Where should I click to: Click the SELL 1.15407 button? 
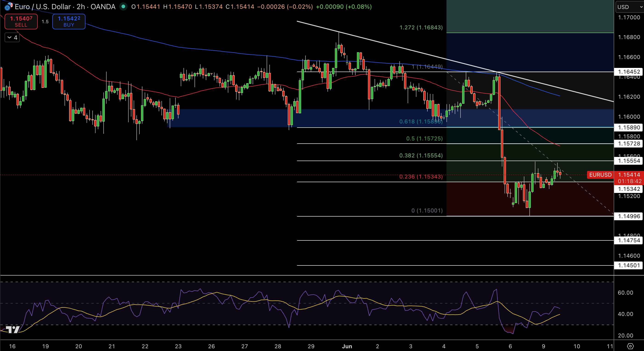(x=21, y=22)
